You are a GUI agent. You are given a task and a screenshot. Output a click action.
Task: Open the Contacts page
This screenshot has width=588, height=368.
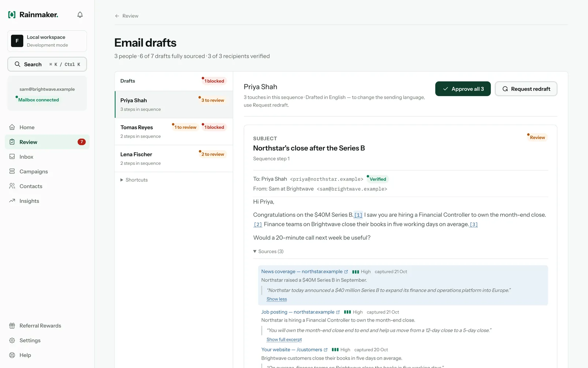[47, 186]
